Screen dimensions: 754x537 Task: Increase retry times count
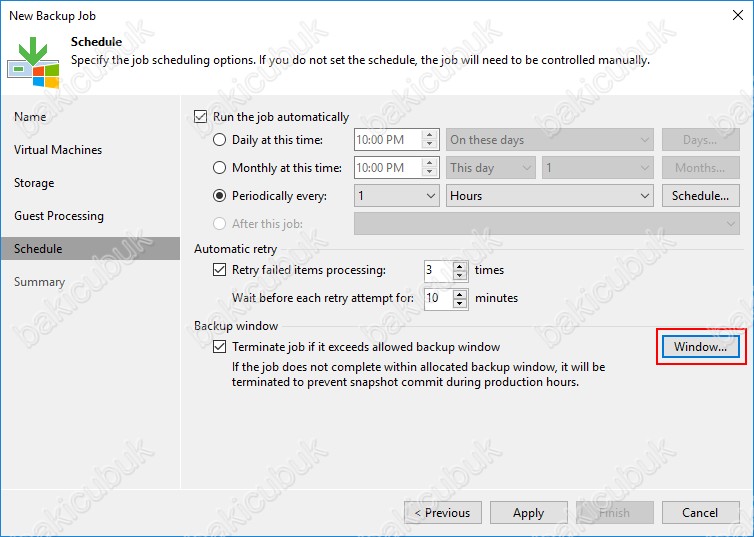point(460,265)
